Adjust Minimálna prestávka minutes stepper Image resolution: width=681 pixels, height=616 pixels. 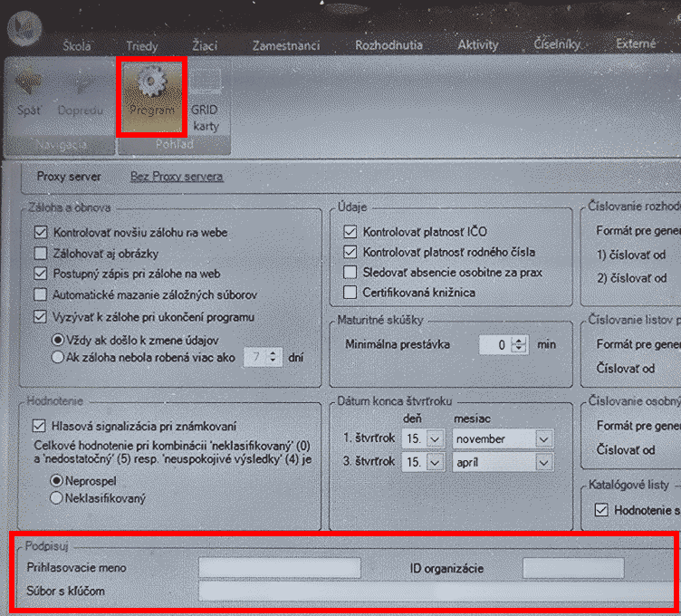[519, 345]
